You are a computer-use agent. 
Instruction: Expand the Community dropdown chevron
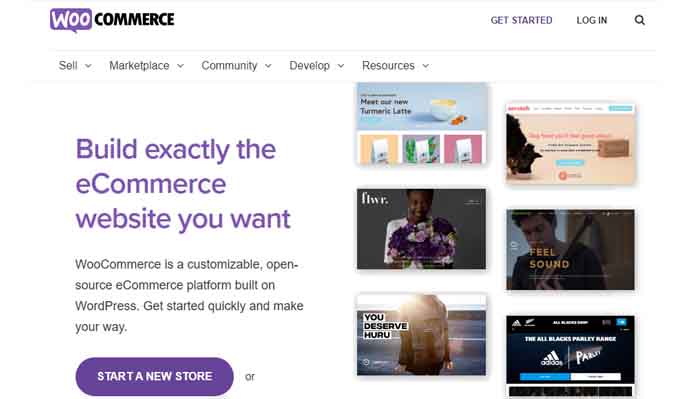tap(268, 66)
